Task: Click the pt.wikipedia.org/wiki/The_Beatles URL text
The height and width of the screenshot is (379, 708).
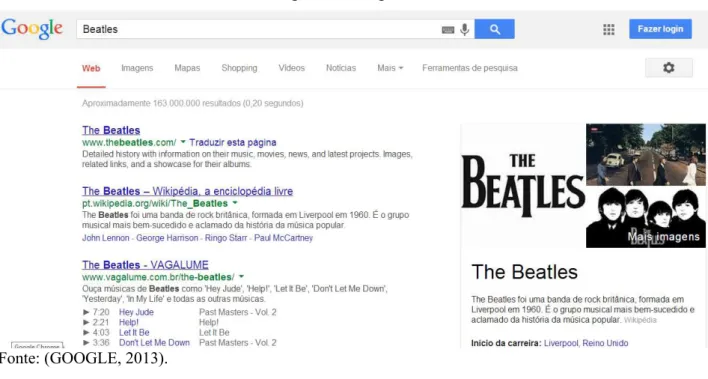Action: coord(155,203)
